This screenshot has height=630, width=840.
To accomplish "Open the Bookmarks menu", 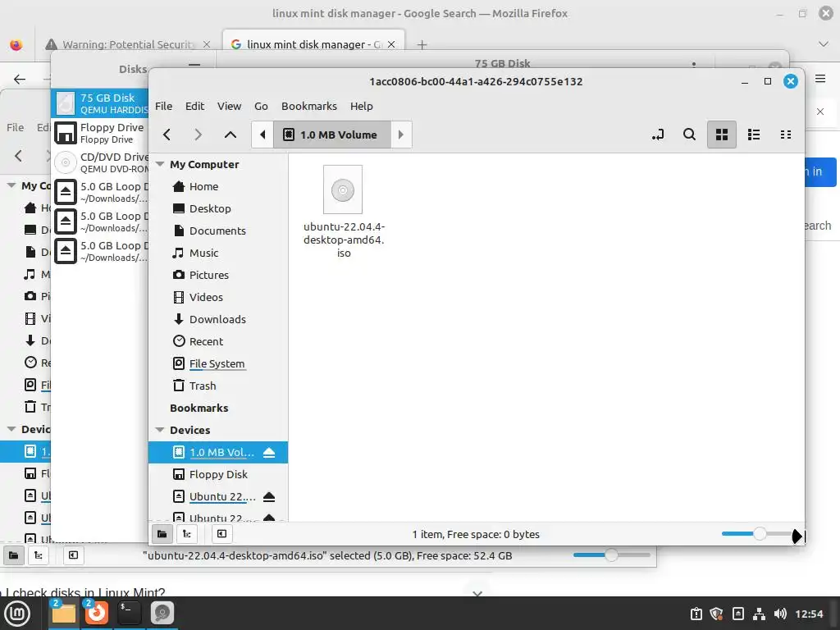I will pyautogui.click(x=309, y=106).
